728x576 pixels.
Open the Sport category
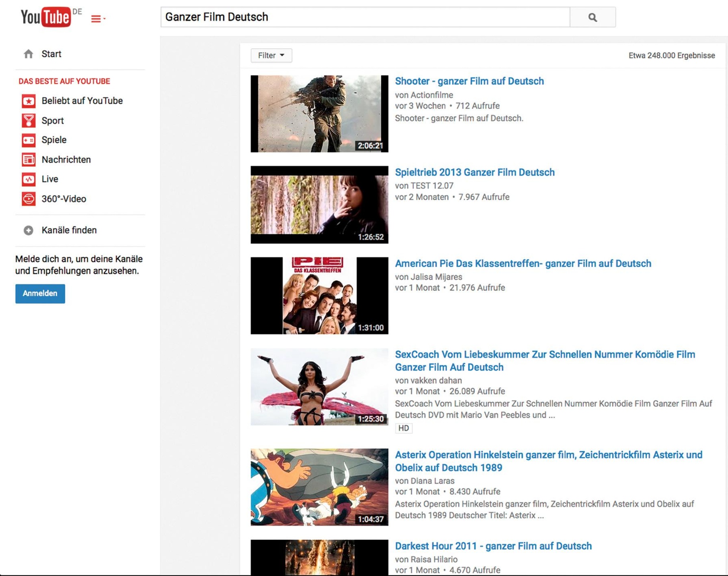click(52, 120)
